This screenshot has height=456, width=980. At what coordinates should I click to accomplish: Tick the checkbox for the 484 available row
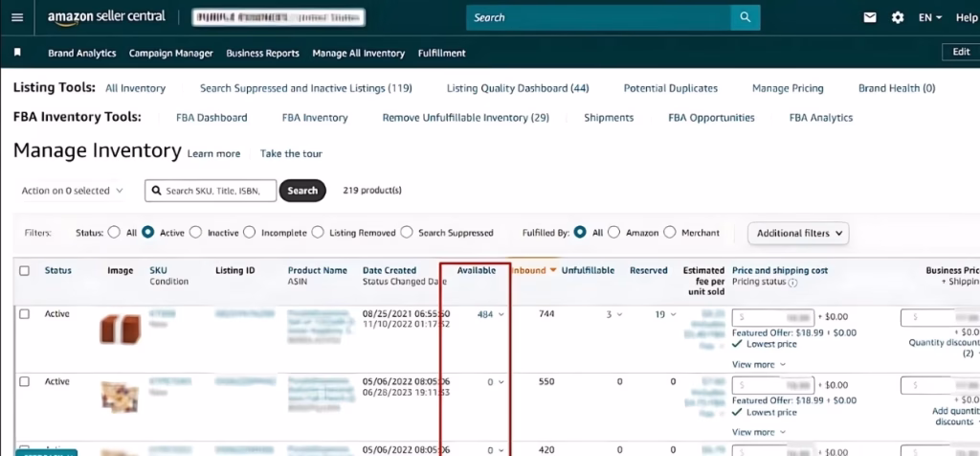coord(24,314)
